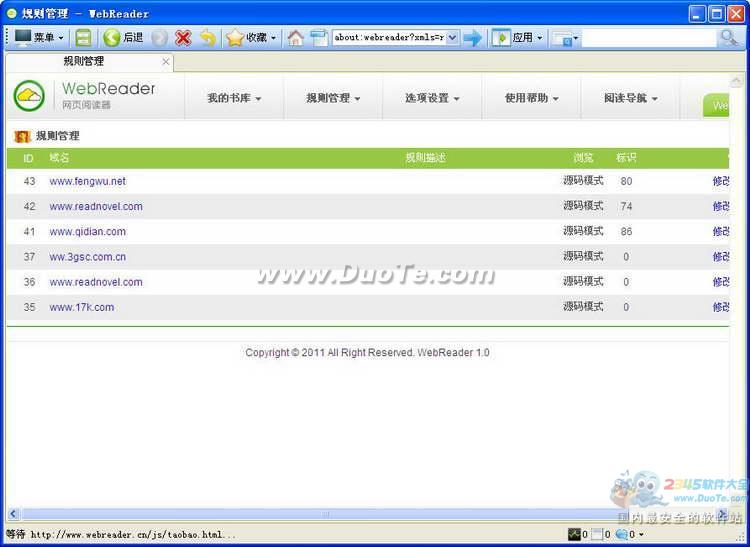
Task: Click the horizontal scrollbar thumb
Action: [x=327, y=514]
